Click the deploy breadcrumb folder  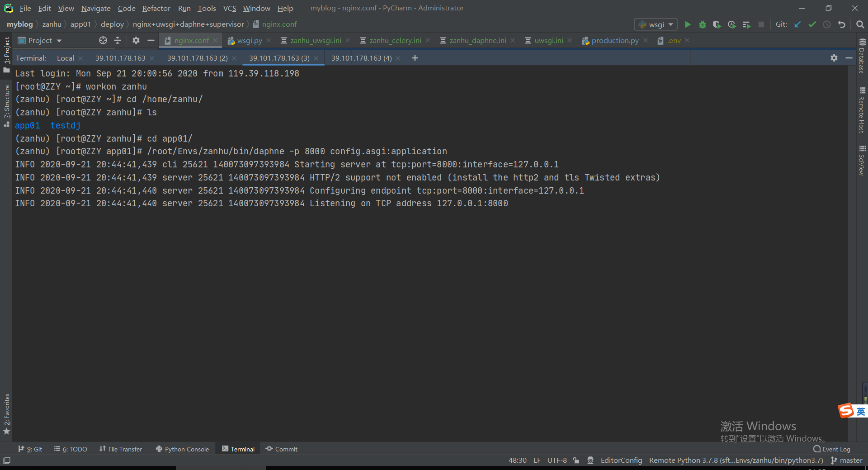point(112,24)
